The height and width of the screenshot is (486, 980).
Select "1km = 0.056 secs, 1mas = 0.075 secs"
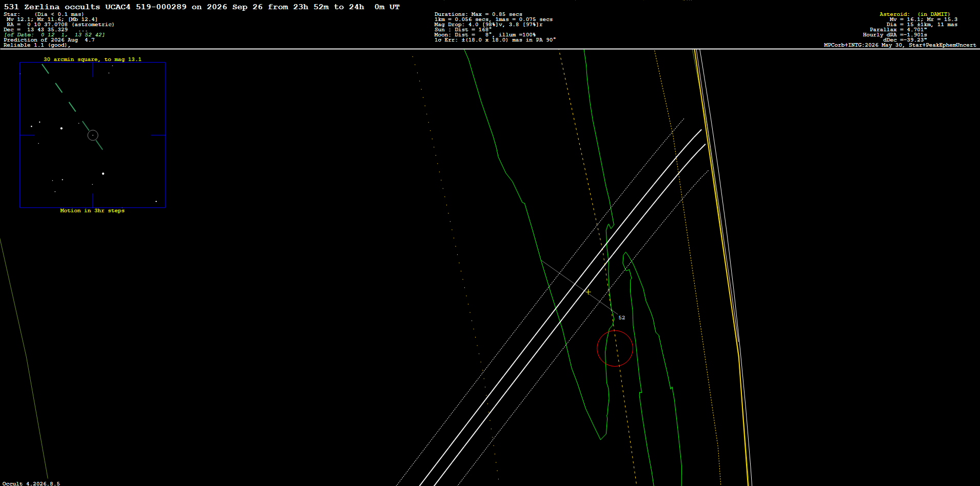(494, 19)
